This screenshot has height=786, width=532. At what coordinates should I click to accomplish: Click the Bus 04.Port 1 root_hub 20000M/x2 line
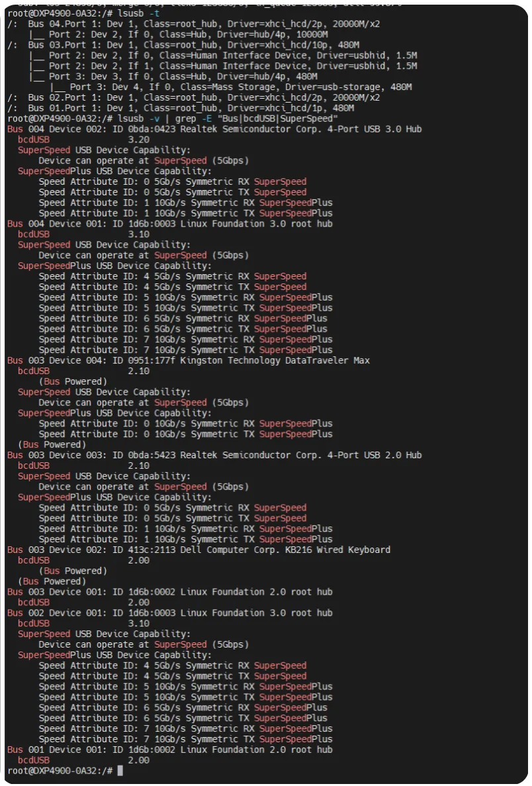coord(194,24)
